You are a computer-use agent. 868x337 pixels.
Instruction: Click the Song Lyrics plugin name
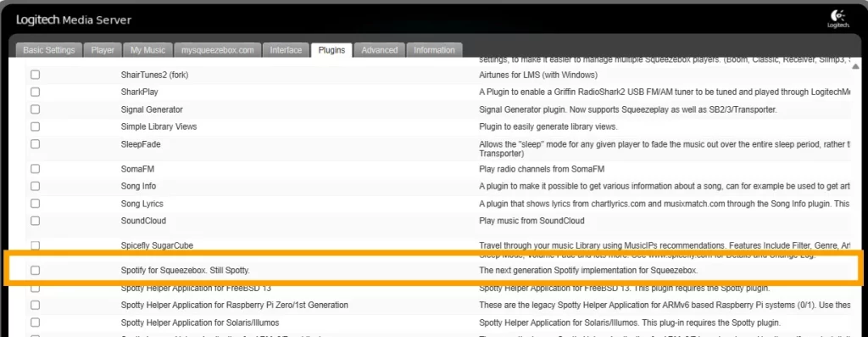142,204
